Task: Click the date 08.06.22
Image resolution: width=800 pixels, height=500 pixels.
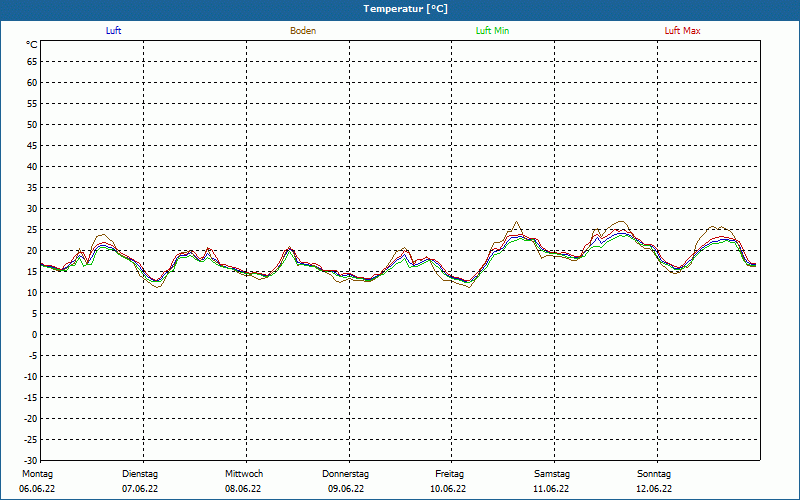Action: pyautogui.click(x=243, y=489)
